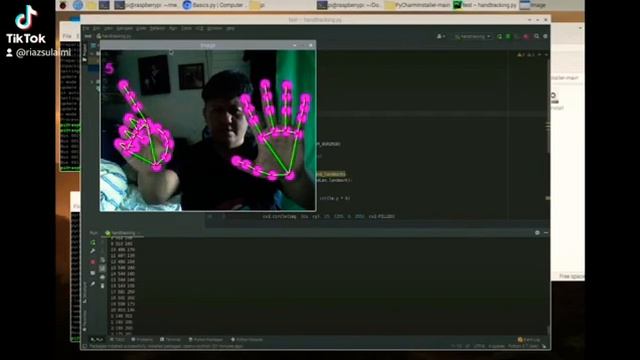Open PyCharm's Run menu
This screenshot has height=360, width=640.
pos(173,28)
